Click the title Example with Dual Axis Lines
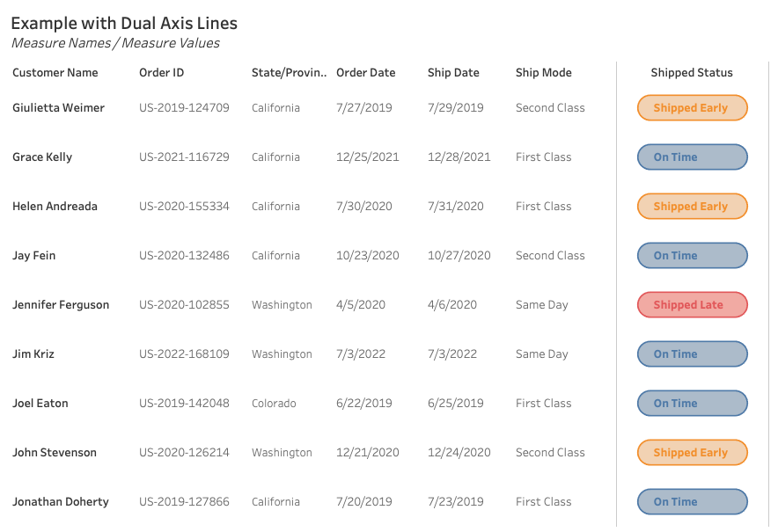The height and width of the screenshot is (532, 778). coord(124,23)
